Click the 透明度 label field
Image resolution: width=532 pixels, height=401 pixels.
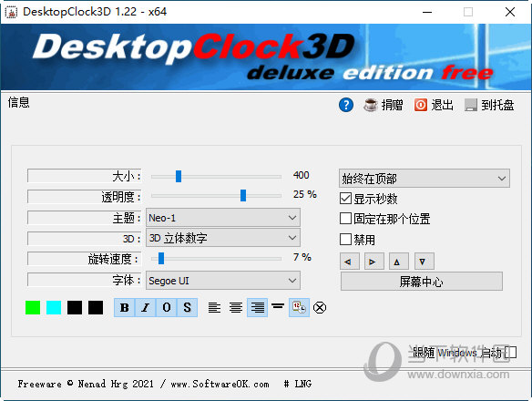click(x=84, y=197)
